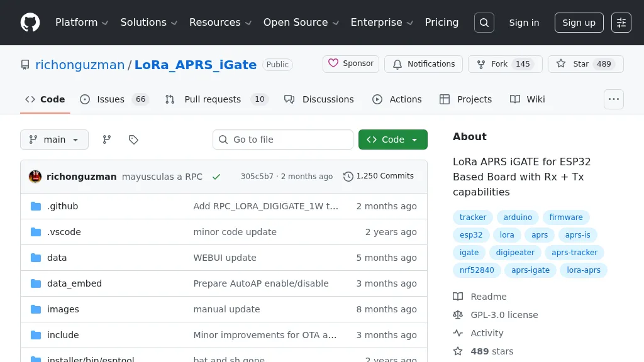
Task: Open the 1,250 Commits history link
Action: 379,176
